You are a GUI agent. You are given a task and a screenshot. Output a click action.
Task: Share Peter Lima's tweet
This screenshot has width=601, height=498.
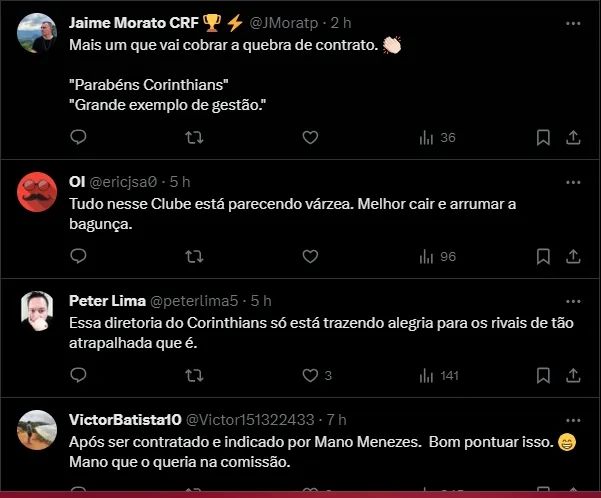(573, 375)
